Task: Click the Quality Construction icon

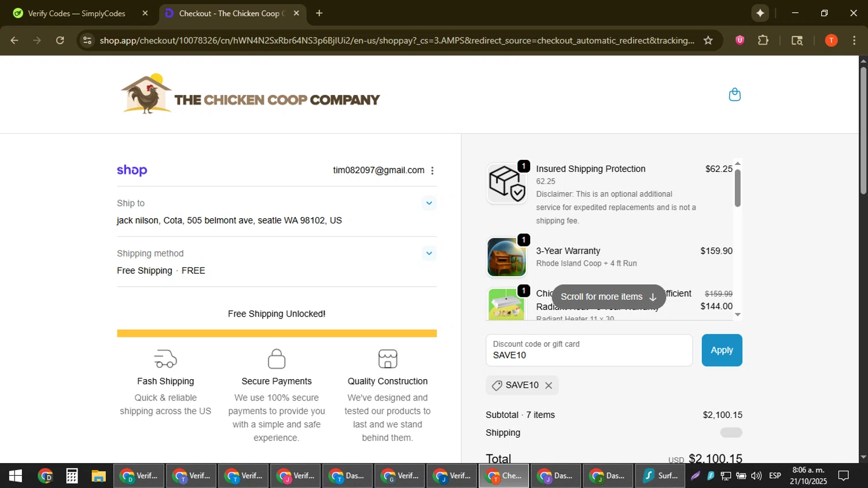Action: [388, 359]
